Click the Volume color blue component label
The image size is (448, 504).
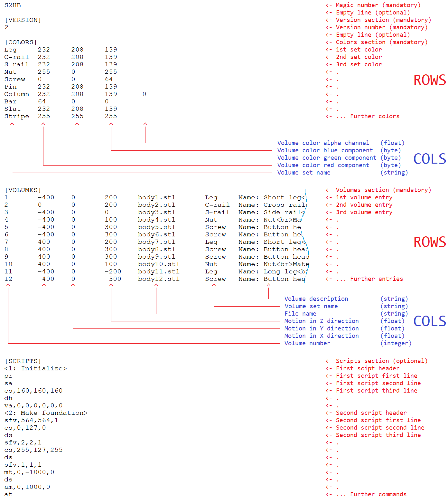tap(325, 150)
